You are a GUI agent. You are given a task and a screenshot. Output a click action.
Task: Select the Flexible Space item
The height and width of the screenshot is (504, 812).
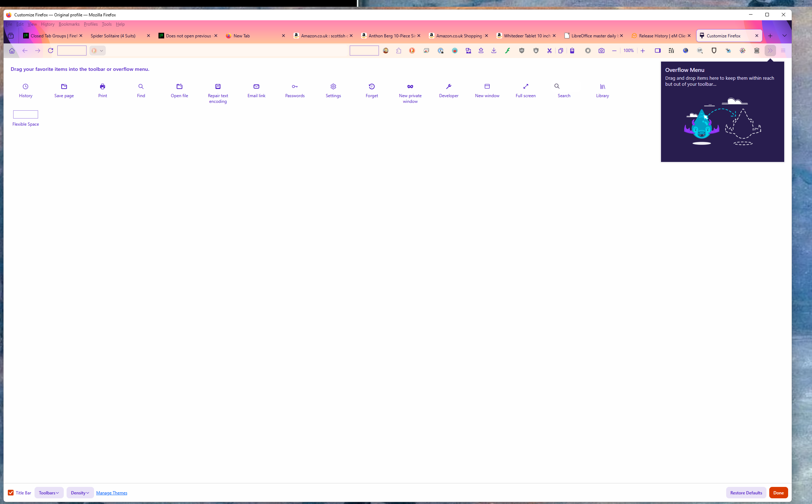26,114
